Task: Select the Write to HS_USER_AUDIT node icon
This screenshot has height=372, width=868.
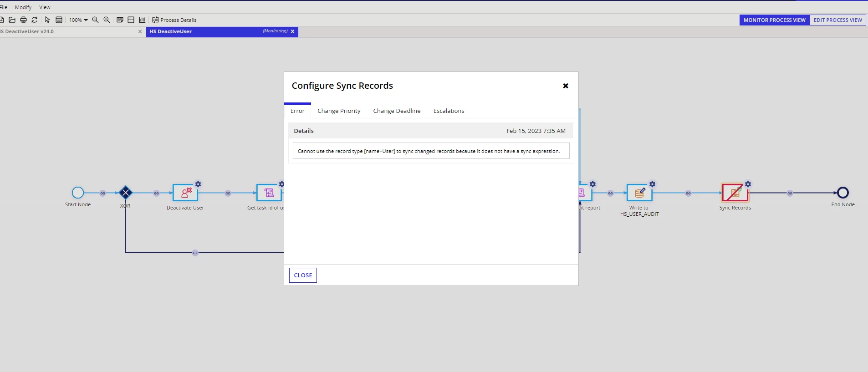Action: 639,193
